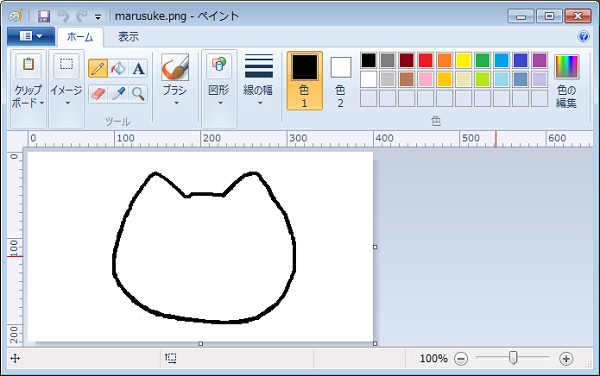Pick the dark gray color swatch

coord(388,60)
